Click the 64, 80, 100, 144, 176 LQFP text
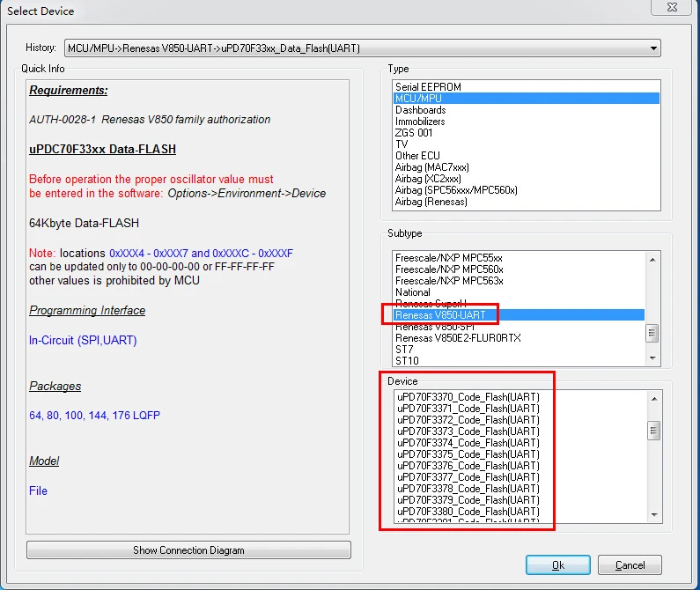The width and height of the screenshot is (700, 590). (94, 416)
